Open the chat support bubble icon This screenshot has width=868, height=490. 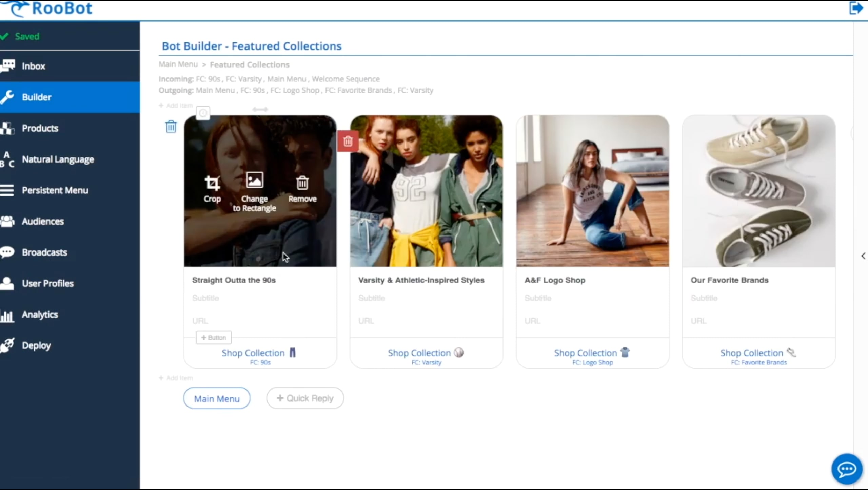pyautogui.click(x=847, y=469)
